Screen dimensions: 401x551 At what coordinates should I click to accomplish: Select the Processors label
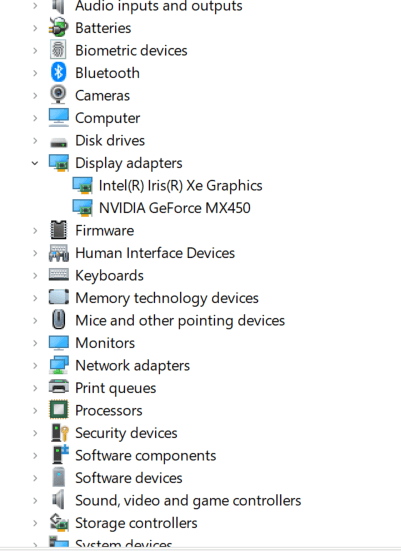109,410
